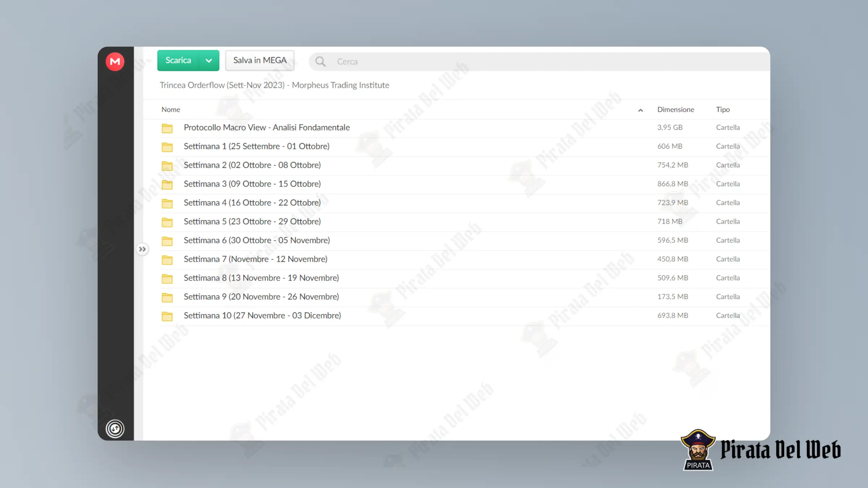Open the transfers icon in sidebar bottom
This screenshot has width=868, height=488.
pos(115,429)
